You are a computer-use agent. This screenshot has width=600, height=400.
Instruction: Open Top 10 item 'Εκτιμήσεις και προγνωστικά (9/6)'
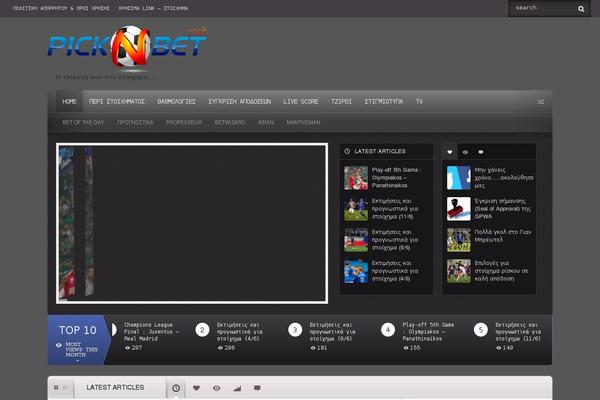pos(333,331)
